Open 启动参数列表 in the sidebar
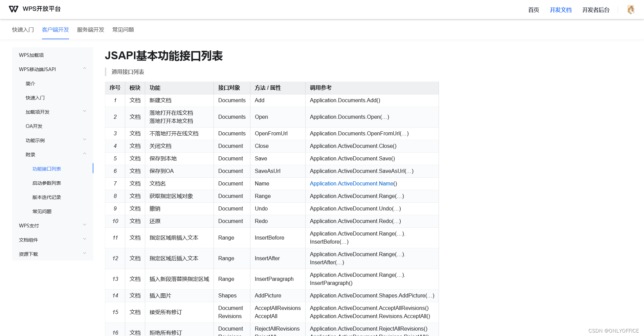This screenshot has width=644, height=336. 47,183
